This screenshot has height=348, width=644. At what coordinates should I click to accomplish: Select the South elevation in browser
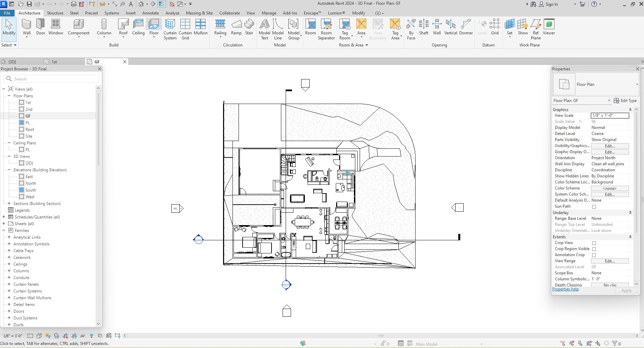tap(31, 190)
